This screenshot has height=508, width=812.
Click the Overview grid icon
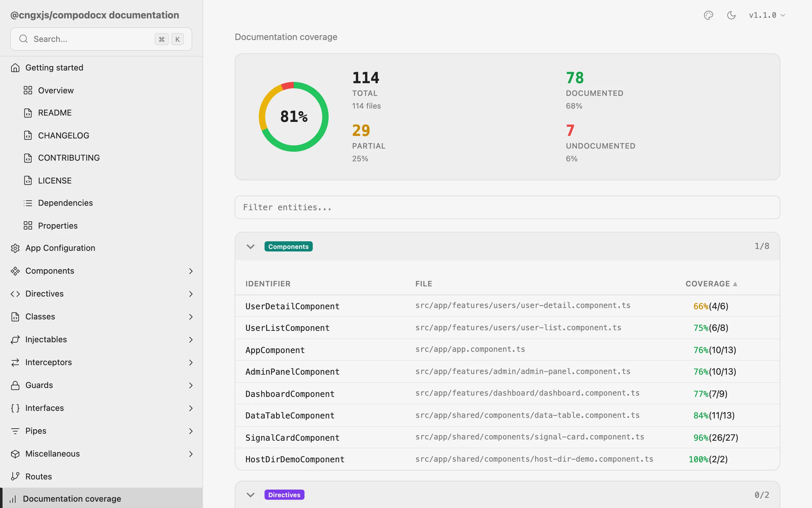point(28,90)
